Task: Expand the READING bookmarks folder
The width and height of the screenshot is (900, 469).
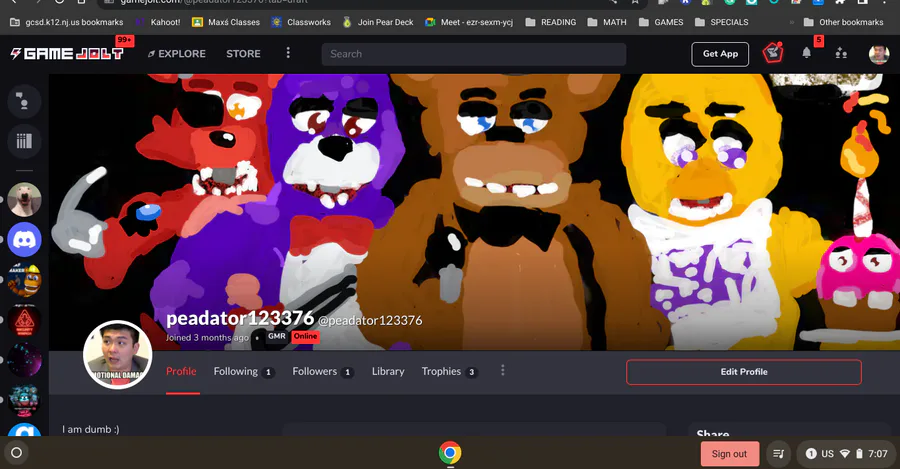Action: tap(550, 22)
